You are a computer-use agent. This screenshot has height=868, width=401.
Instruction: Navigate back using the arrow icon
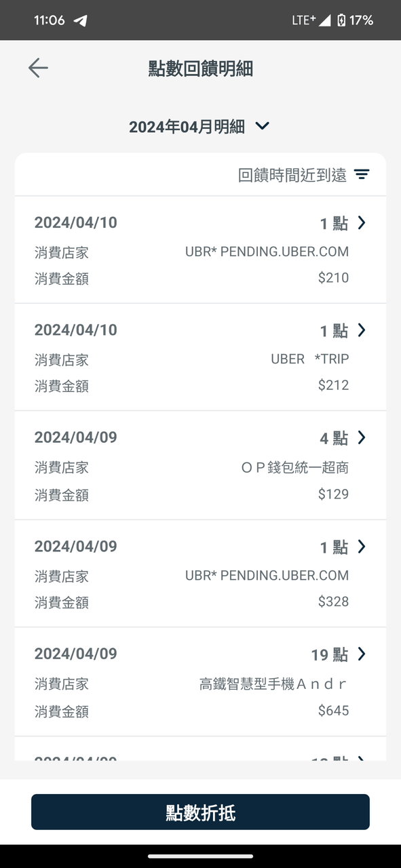pos(39,68)
